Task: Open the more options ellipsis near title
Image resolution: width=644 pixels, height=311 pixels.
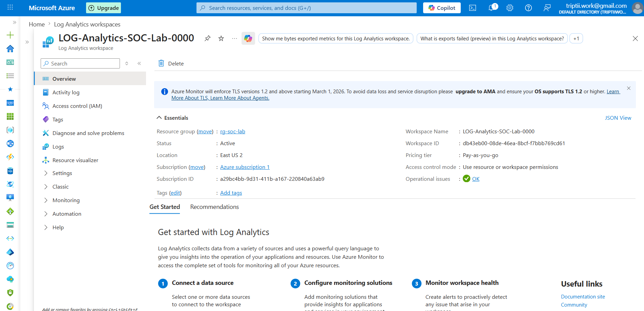Action: [x=234, y=38]
